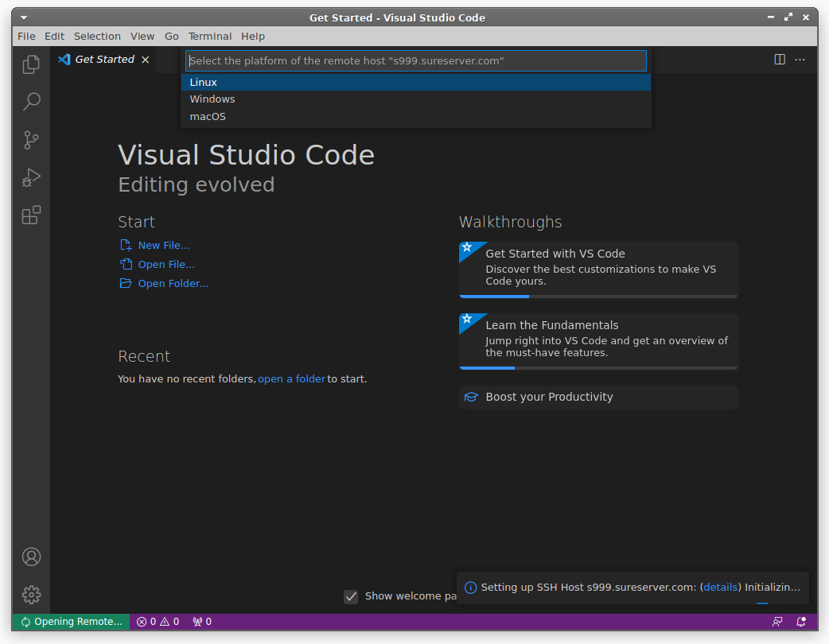The image size is (829, 644).
Task: Maximize the Visual Studio Code window
Action: pyautogui.click(x=788, y=17)
